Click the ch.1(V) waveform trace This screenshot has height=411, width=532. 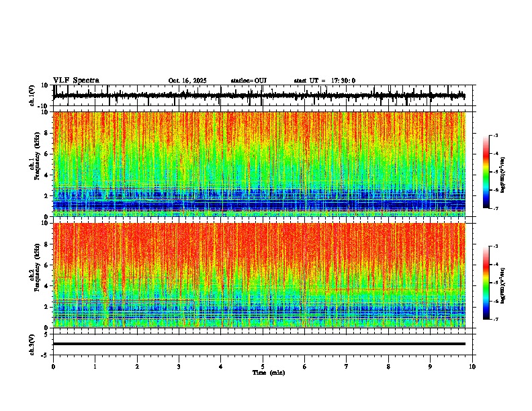click(259, 95)
